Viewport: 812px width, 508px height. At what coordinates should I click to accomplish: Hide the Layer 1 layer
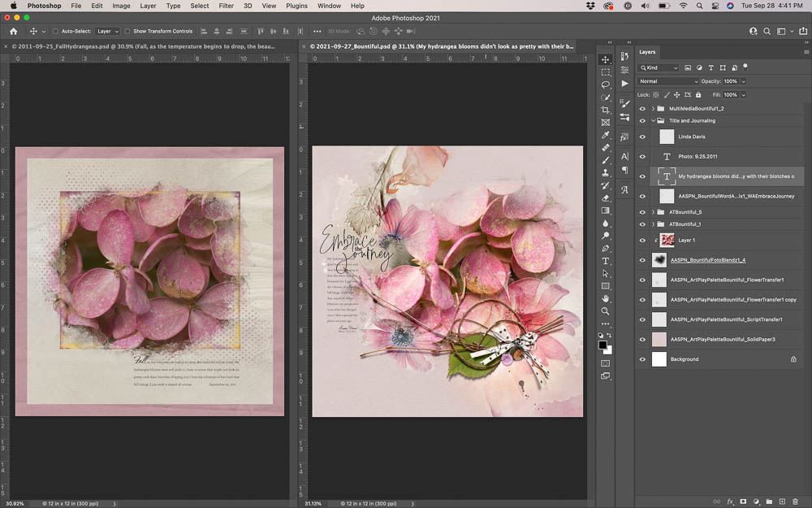(642, 241)
